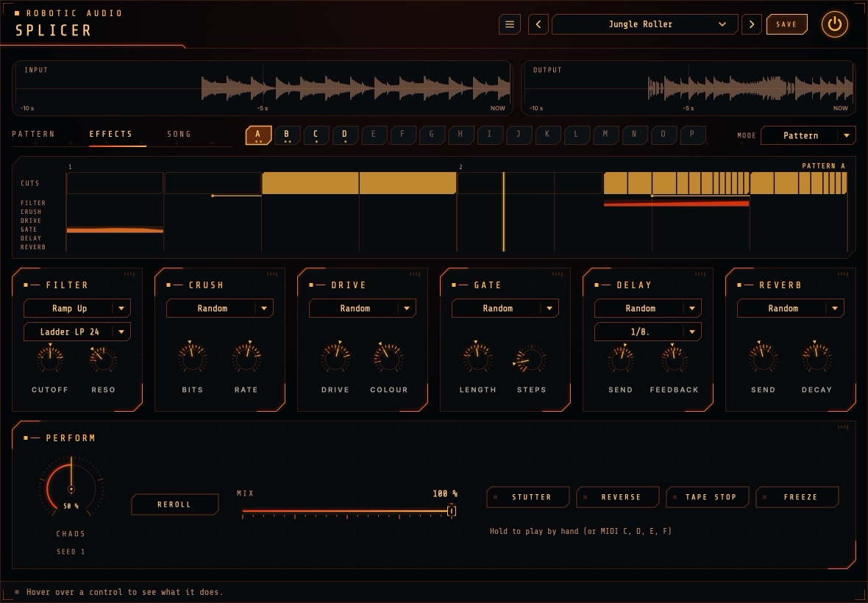The height and width of the screenshot is (603, 868).
Task: Click the Output waveform display
Action: pyautogui.click(x=688, y=88)
